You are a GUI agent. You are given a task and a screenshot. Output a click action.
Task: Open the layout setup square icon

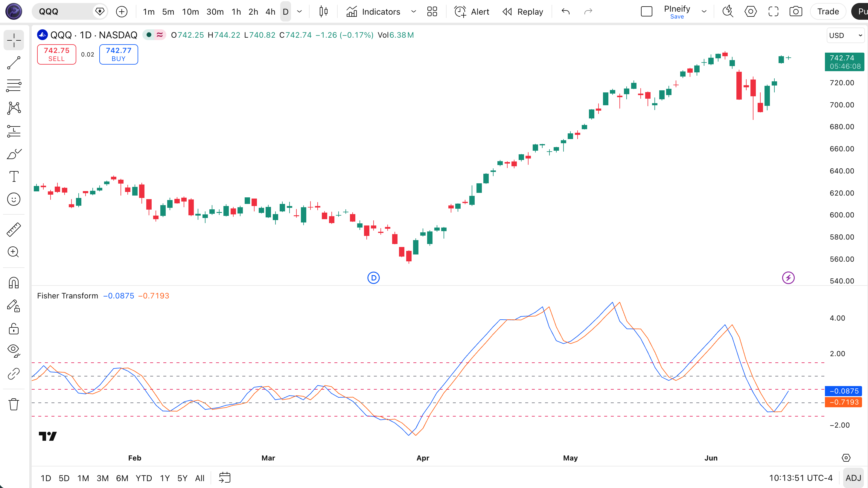647,12
